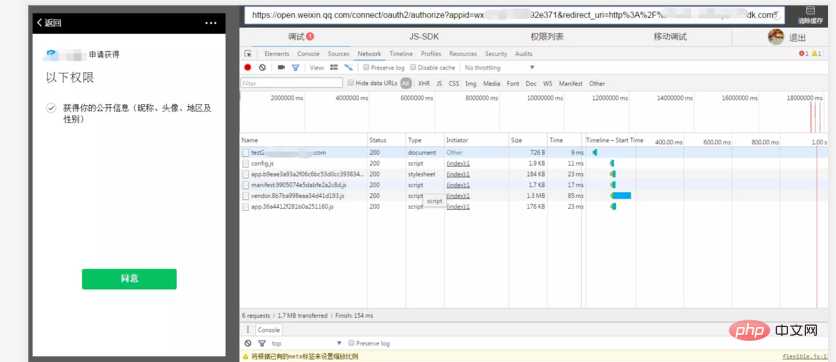Open (index):1 initiator link for config.js
836x362 pixels.
(x=458, y=163)
